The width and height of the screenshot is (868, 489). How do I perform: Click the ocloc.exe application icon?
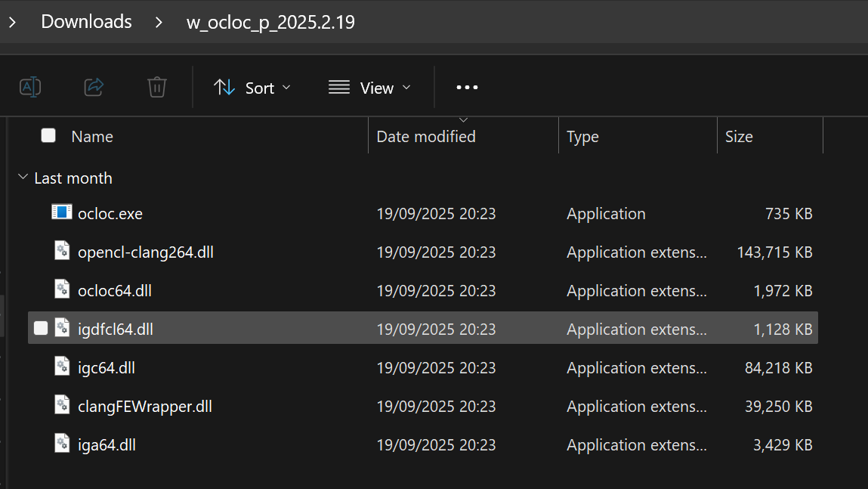(62, 212)
